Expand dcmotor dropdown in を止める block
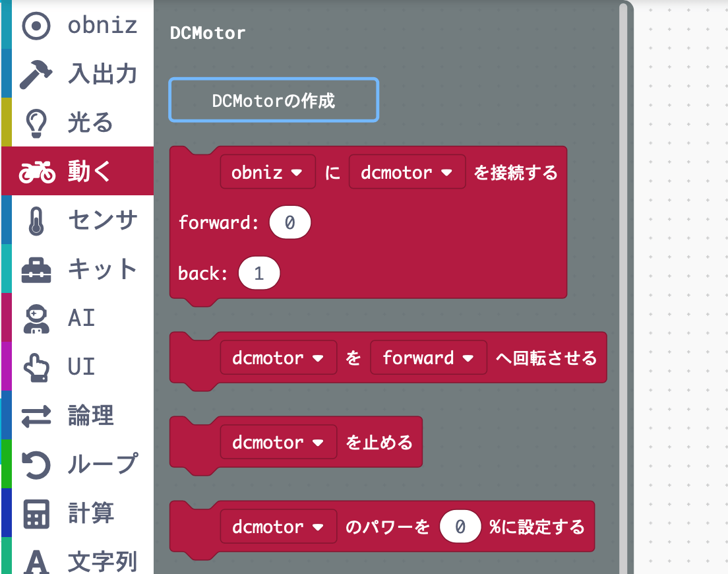Viewport: 728px width, 574px height. 278,442
